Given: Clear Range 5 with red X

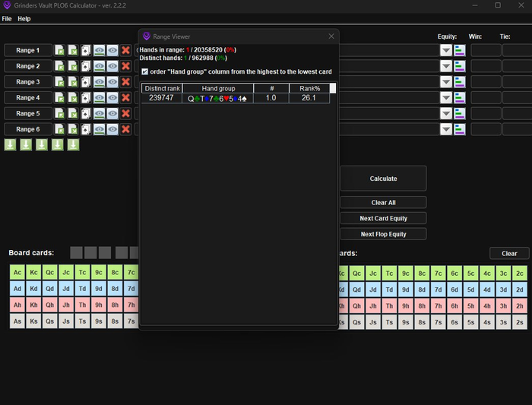Looking at the screenshot, I should pos(126,113).
